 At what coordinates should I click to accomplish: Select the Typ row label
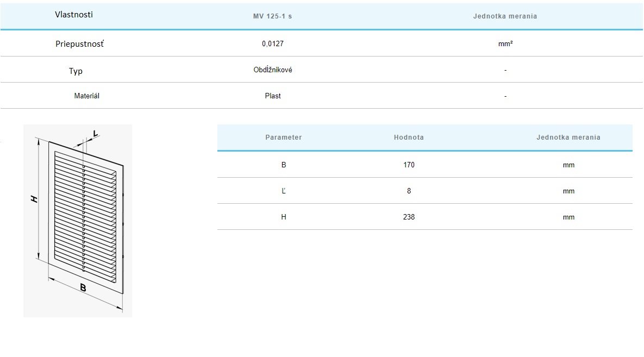(76, 71)
